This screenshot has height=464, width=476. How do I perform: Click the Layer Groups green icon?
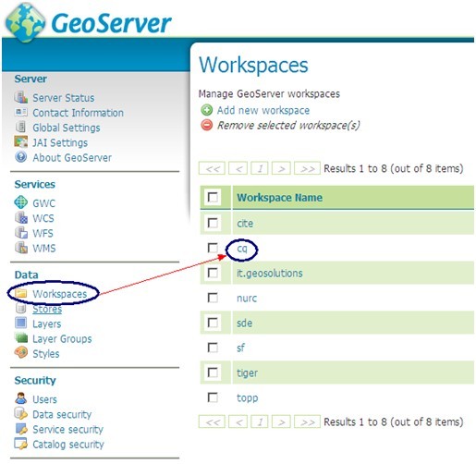(21, 338)
